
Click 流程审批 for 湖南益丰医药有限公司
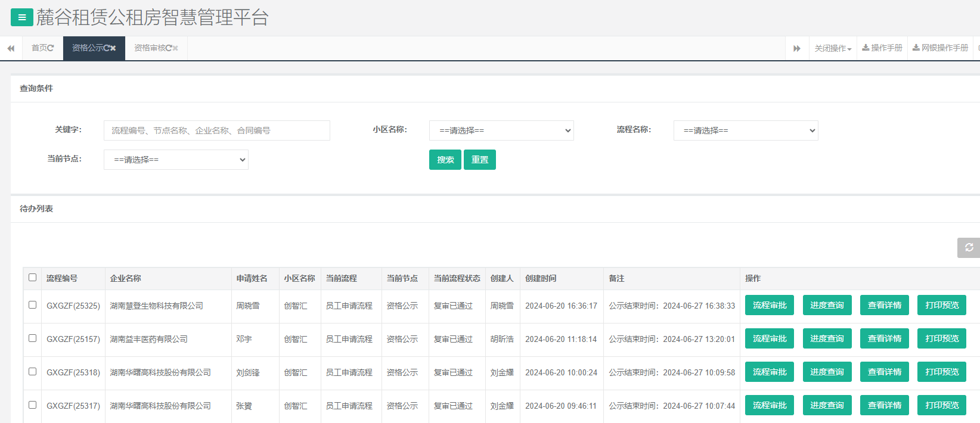tap(769, 338)
